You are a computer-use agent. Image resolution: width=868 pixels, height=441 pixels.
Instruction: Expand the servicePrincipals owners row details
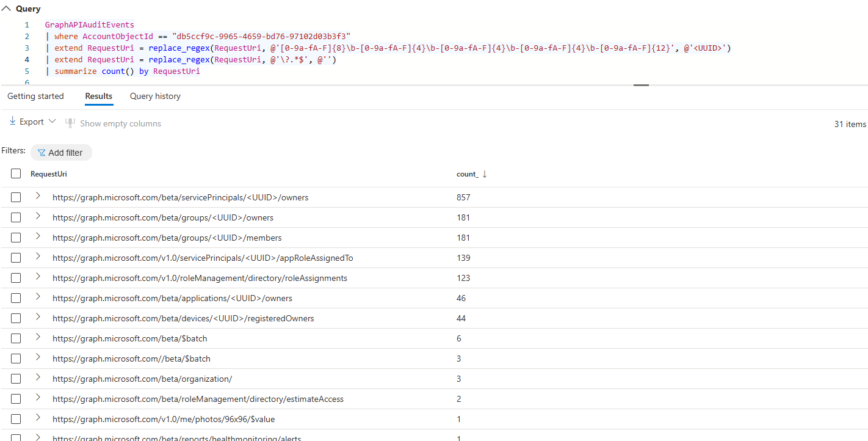(38, 197)
